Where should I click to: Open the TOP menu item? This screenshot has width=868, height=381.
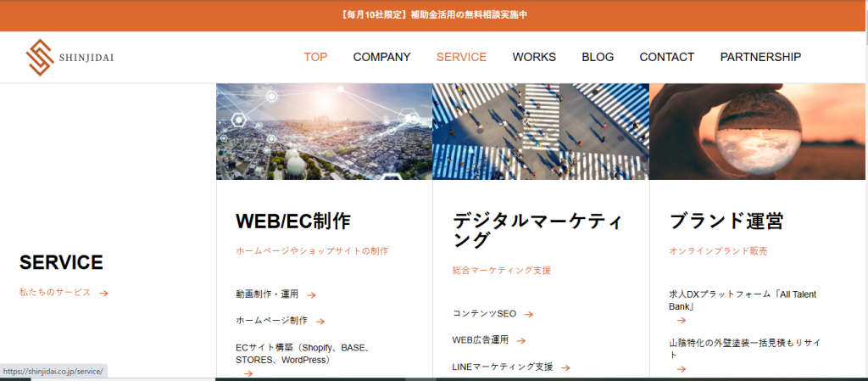tap(315, 57)
